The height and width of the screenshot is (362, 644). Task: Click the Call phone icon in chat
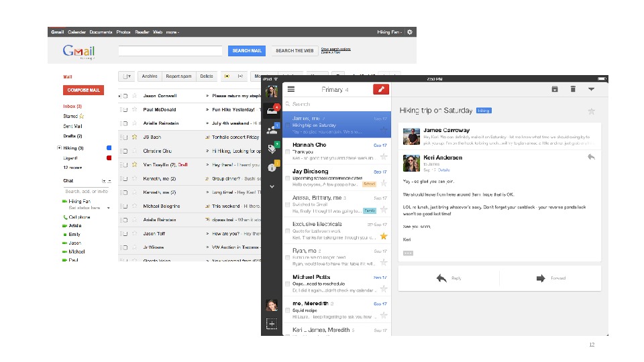(x=65, y=217)
